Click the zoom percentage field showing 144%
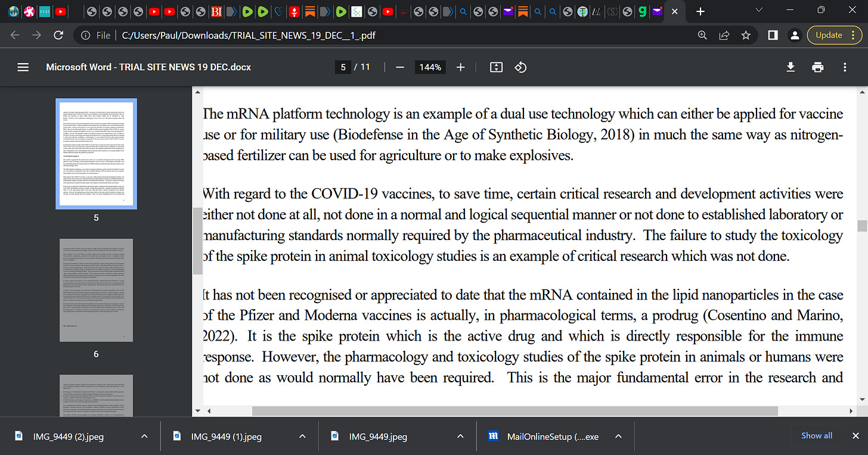 pyautogui.click(x=430, y=67)
